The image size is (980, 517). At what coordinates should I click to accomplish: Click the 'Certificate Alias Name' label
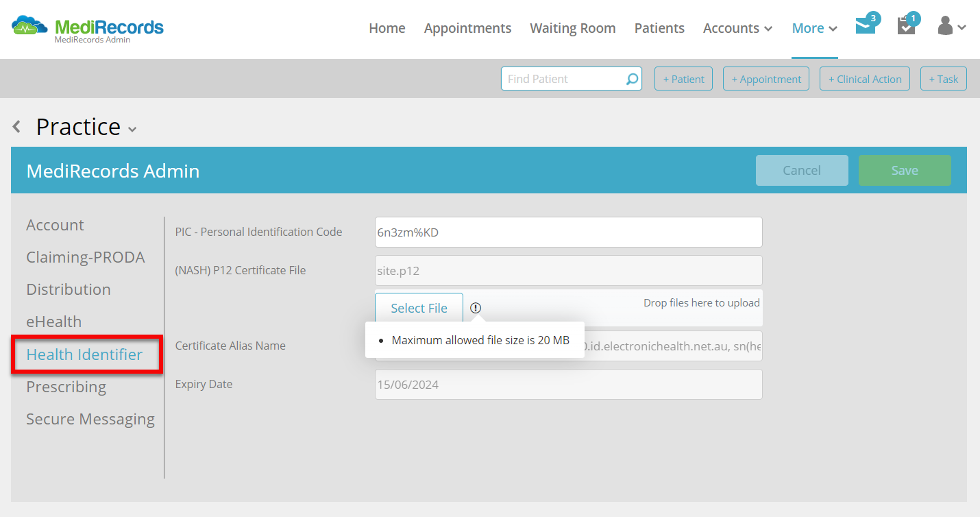coord(230,346)
